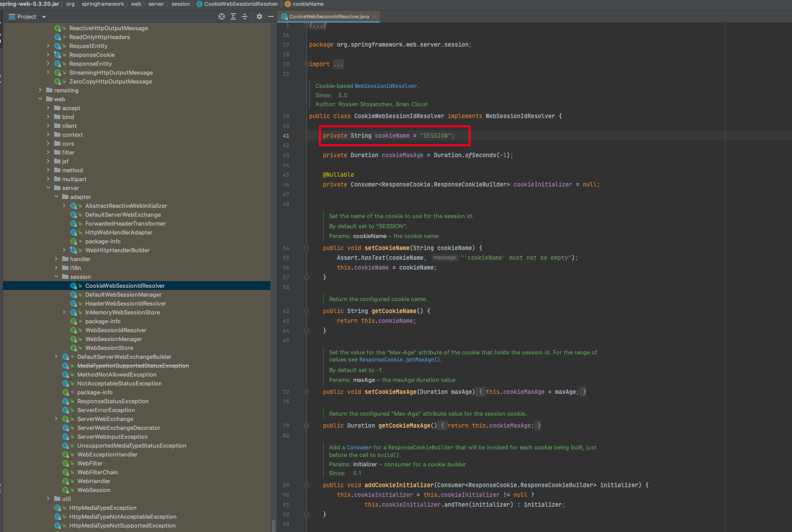792x532 pixels.
Task: Collapse the session folder
Action: pos(56,277)
